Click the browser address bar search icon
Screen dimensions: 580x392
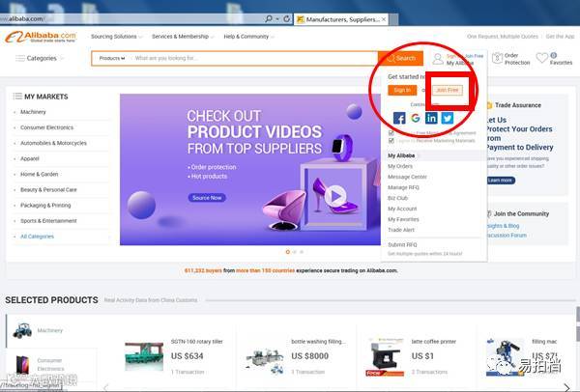(269, 18)
